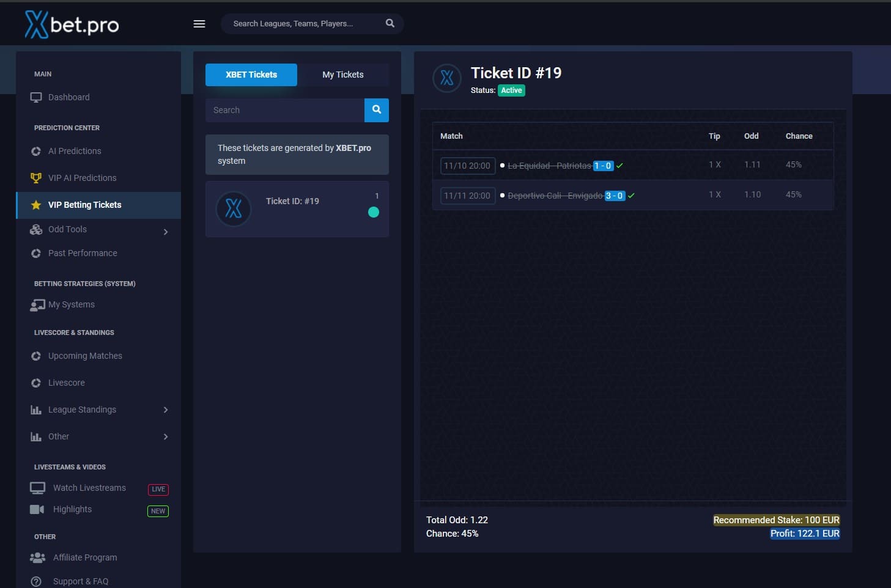The height and width of the screenshot is (588, 891).
Task: Select Ticket ID: #19 card
Action: pos(297,209)
